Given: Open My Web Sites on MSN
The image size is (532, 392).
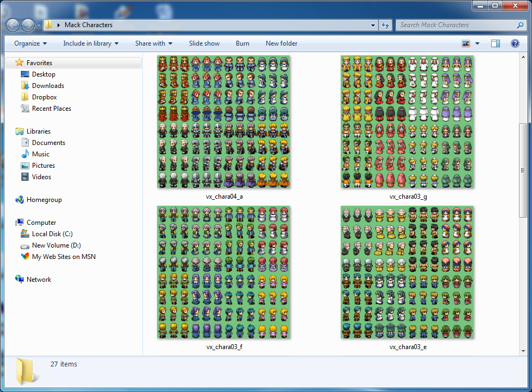Looking at the screenshot, I should (64, 257).
